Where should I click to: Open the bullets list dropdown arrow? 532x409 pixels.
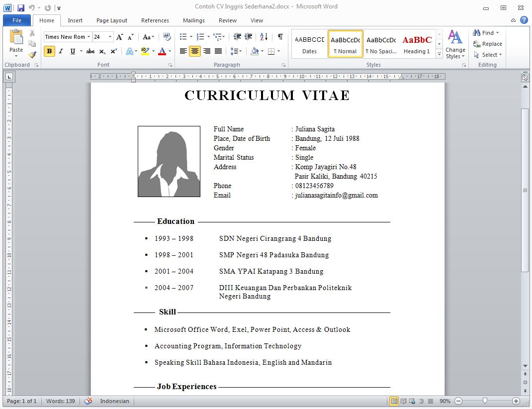point(191,37)
